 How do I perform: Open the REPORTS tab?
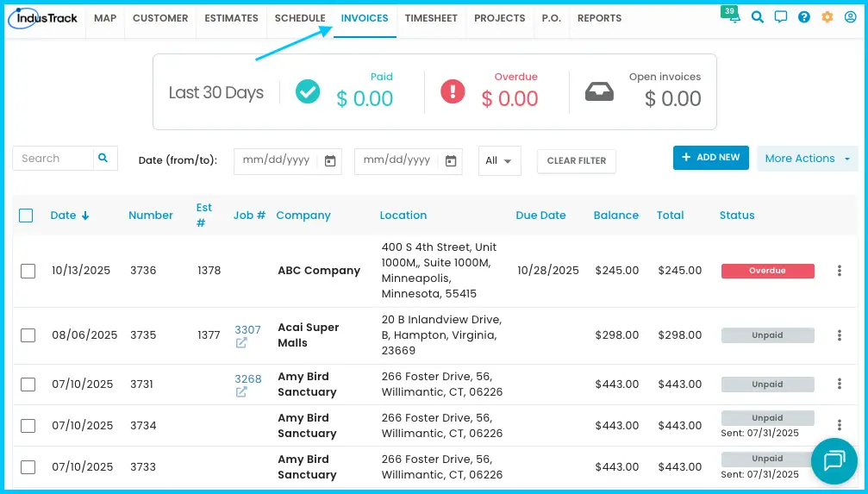point(600,18)
